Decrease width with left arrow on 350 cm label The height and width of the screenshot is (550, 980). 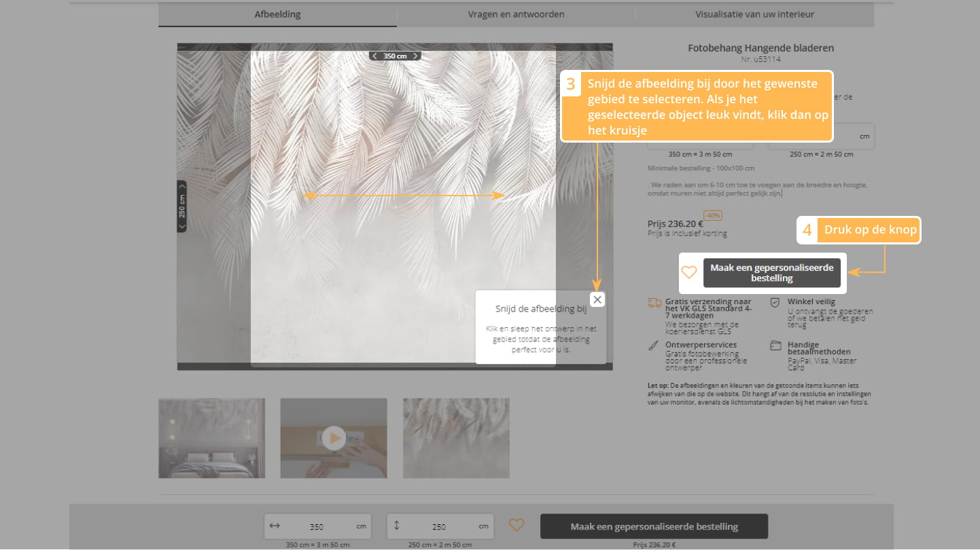click(x=374, y=56)
